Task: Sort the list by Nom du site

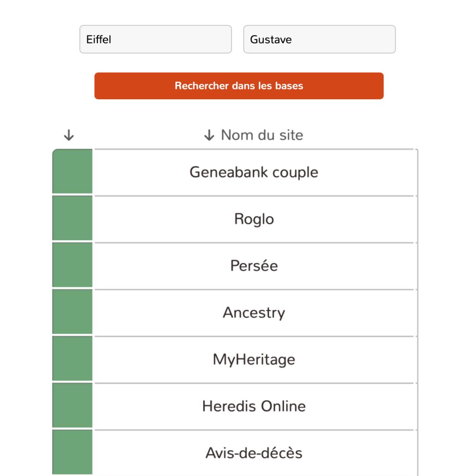Action: [x=261, y=135]
